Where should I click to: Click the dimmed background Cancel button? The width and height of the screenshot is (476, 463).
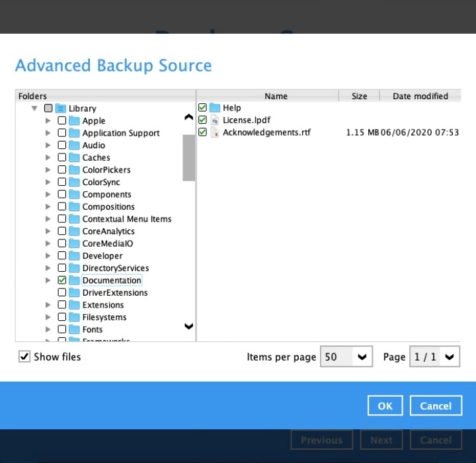(436, 440)
